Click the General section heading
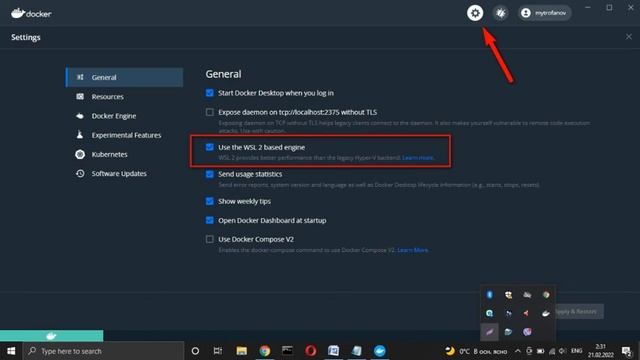640x360 pixels. point(223,74)
